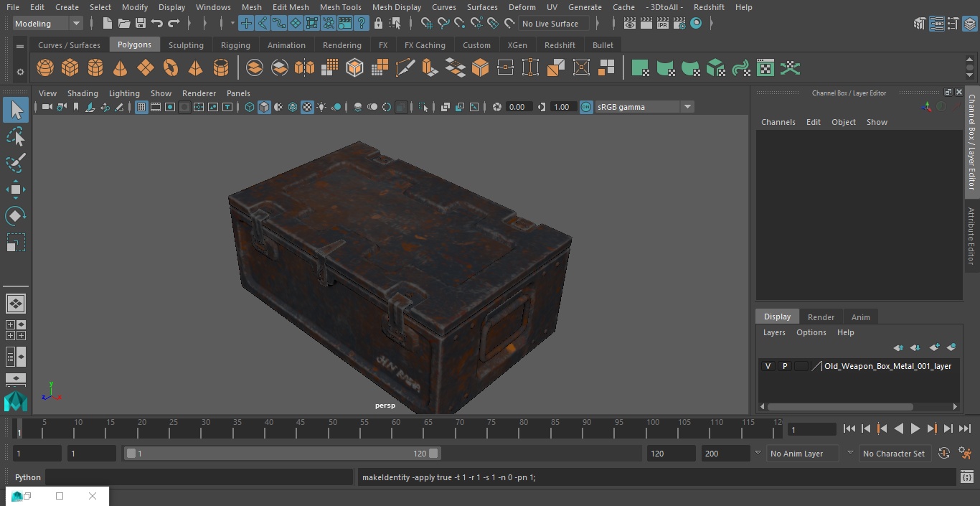Choose the Rotate tool in the toolbox
The height and width of the screenshot is (506, 980).
16,216
